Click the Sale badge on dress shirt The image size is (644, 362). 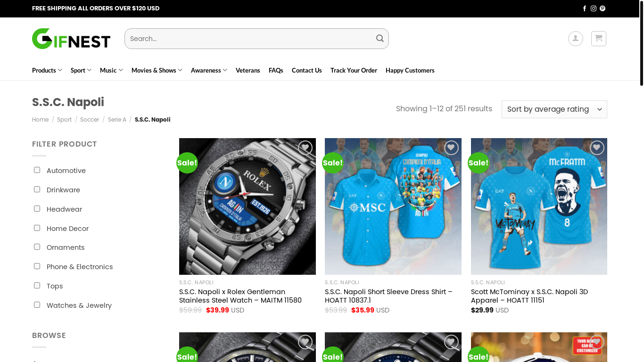(x=333, y=163)
